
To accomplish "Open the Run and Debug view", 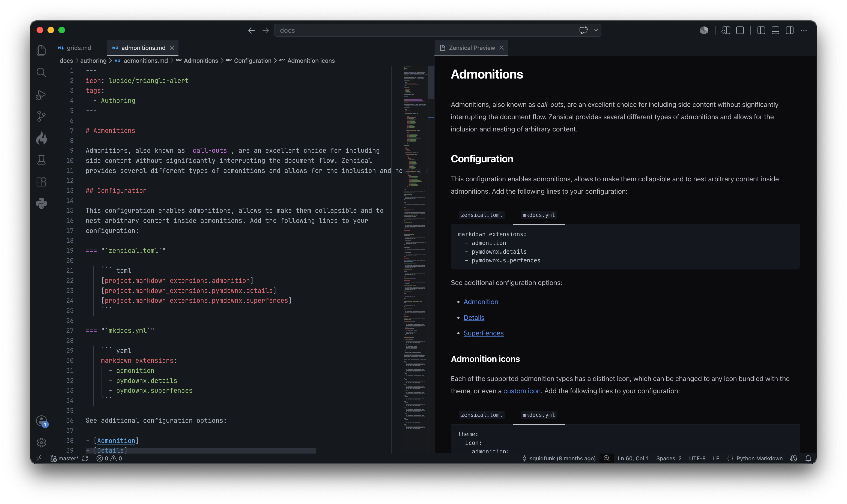I will point(41,95).
